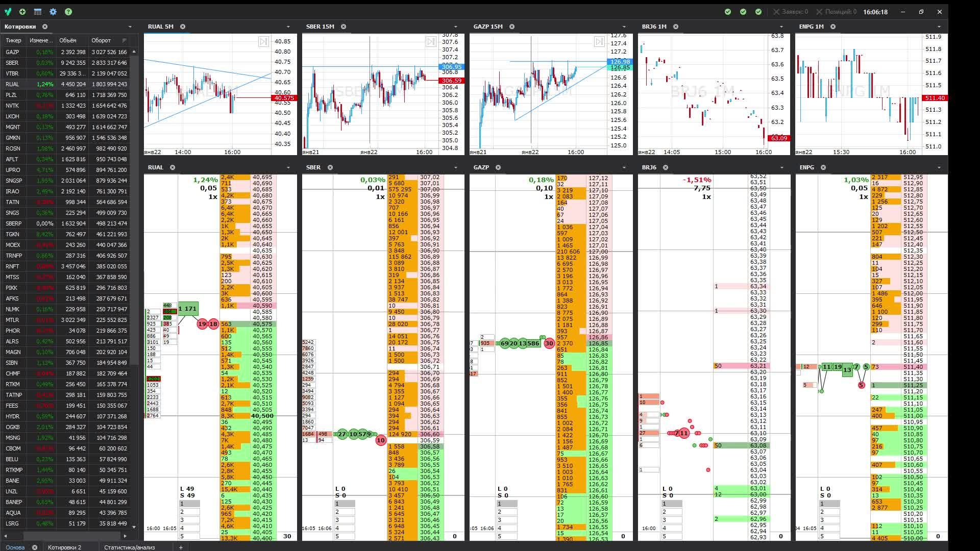The image size is (980, 551).
Task: Click the scroll-to-latest icon on RUAL chart
Action: [x=263, y=42]
